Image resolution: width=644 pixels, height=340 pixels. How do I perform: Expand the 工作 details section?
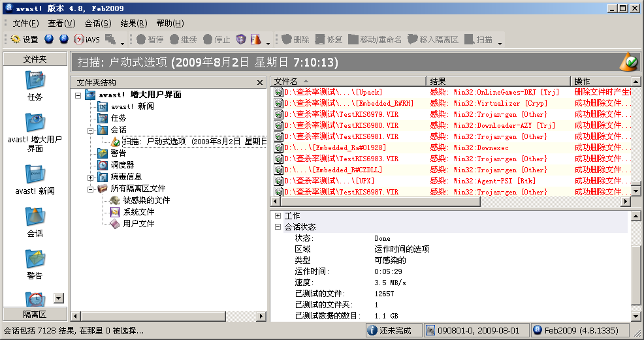pos(278,216)
